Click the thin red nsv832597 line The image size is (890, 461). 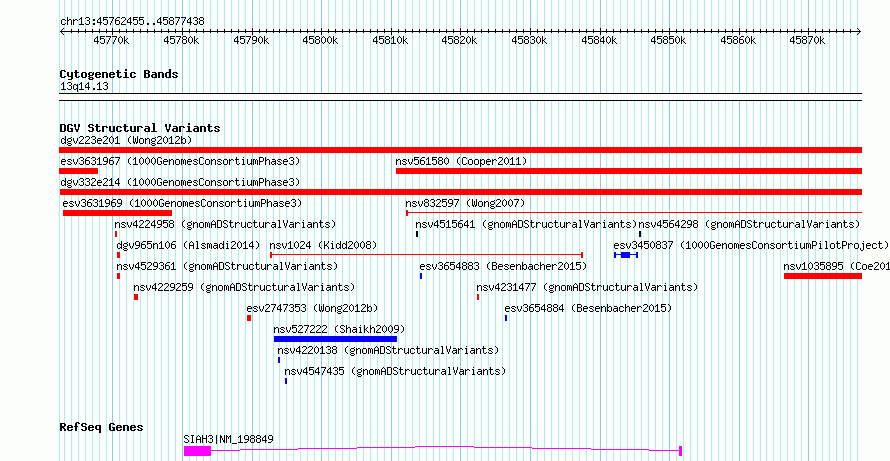634,213
